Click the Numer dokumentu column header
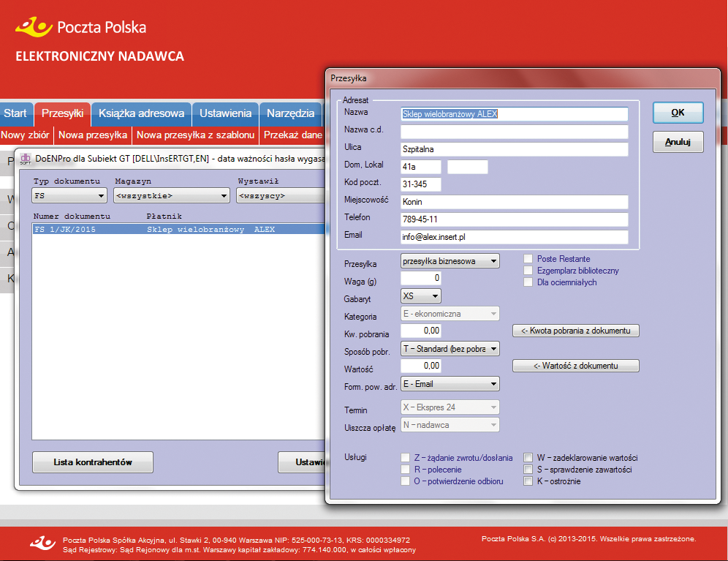This screenshot has height=561, width=728. point(72,216)
